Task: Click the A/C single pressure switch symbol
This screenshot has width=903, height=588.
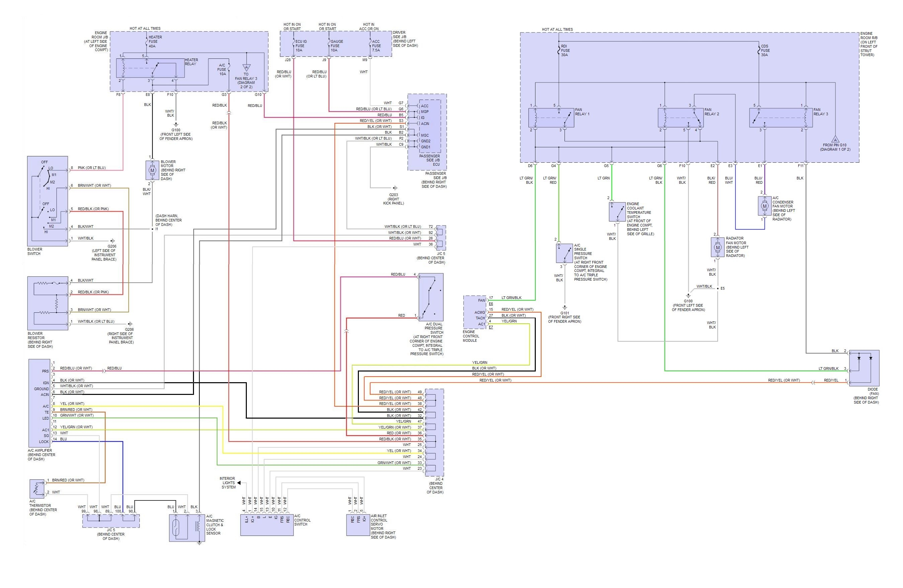Action: 564,253
